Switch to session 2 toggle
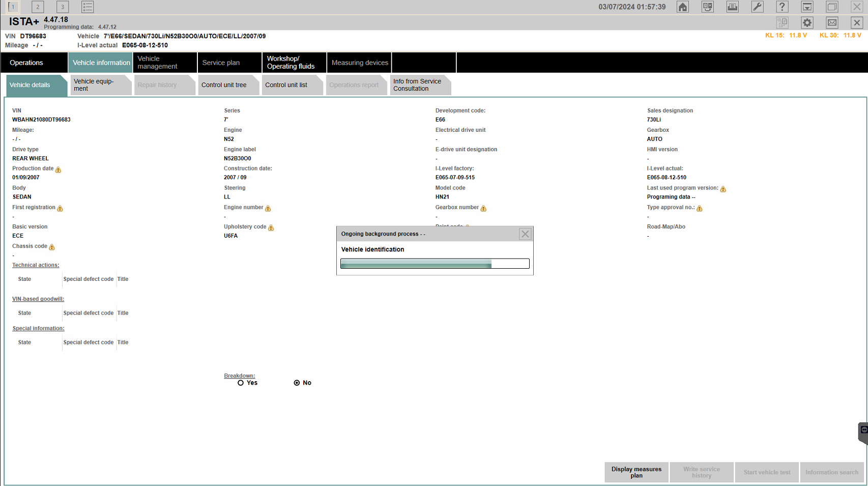Screen dimensions: 868x486 click(38, 7)
